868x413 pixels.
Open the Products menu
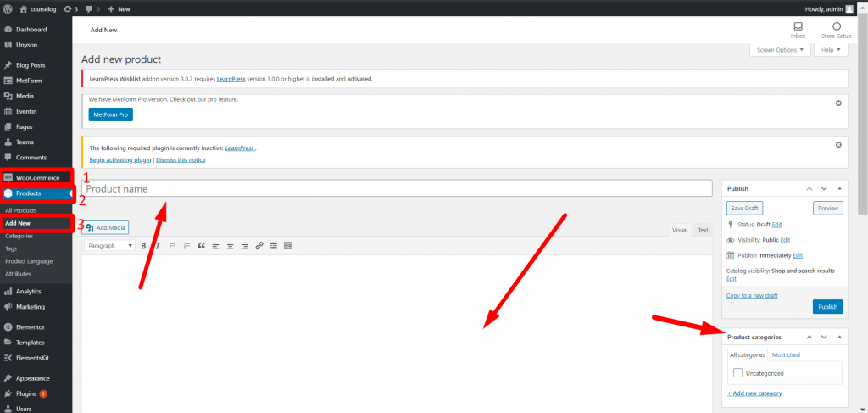tap(28, 193)
